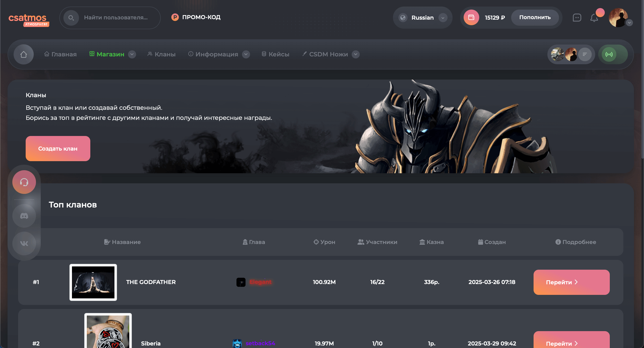Click the Урон column header
Viewport: 644px width, 348px height.
[324, 242]
